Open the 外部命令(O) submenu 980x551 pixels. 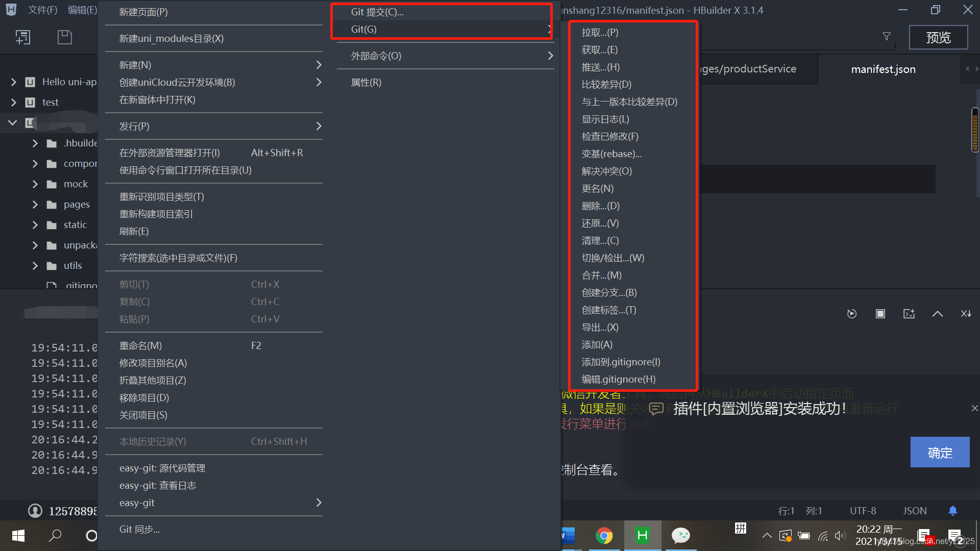445,56
